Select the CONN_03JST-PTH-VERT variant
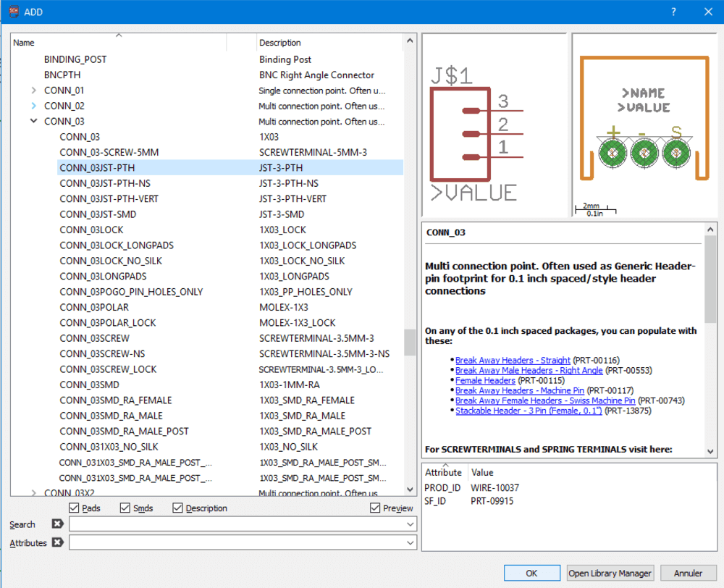Image resolution: width=724 pixels, height=588 pixels. point(109,199)
